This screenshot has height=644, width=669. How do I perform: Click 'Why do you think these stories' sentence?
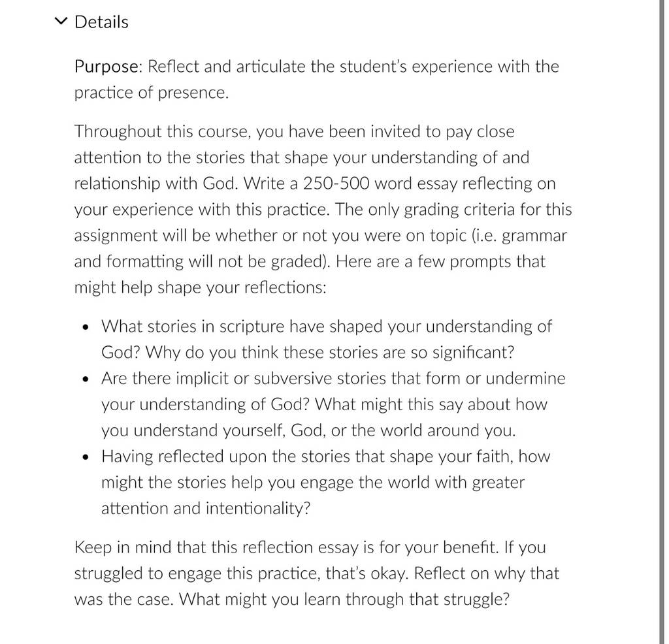pos(330,352)
